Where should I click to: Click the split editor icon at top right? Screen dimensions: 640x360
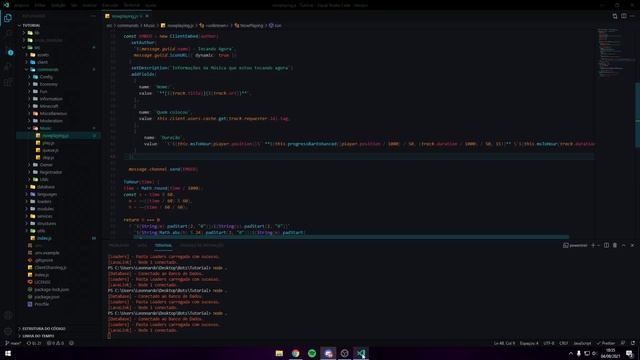coord(624,16)
